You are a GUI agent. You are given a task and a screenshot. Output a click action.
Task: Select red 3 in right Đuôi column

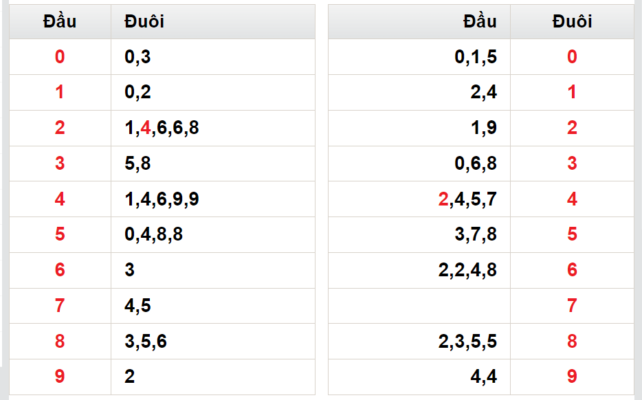572,163
